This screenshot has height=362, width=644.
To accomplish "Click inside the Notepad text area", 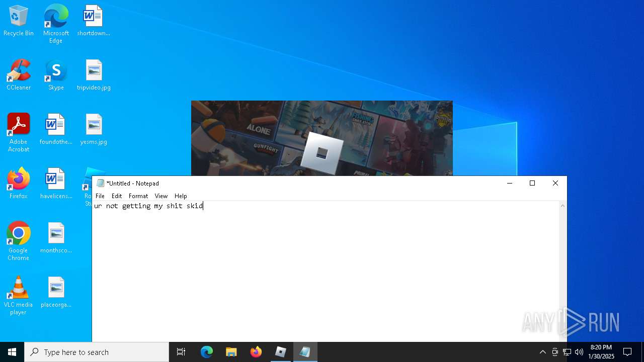I will (x=326, y=271).
